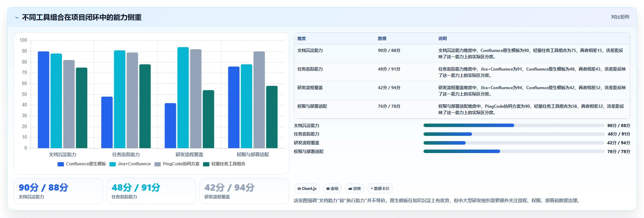Click the 说明 column header

coord(442,39)
